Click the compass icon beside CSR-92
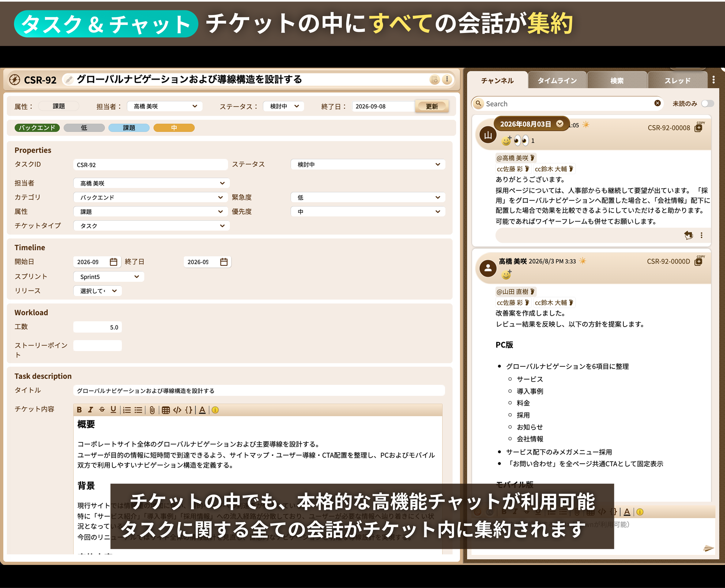This screenshot has height=588, width=725. (x=15, y=80)
